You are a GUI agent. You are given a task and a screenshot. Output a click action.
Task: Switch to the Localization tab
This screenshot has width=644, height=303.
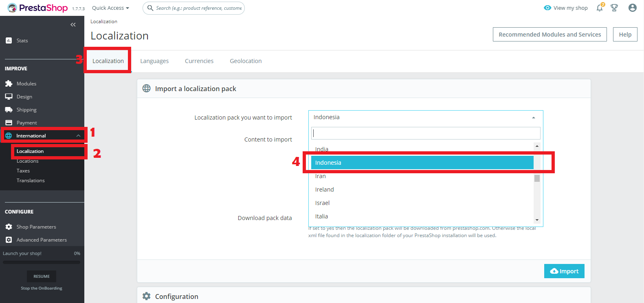point(108,61)
